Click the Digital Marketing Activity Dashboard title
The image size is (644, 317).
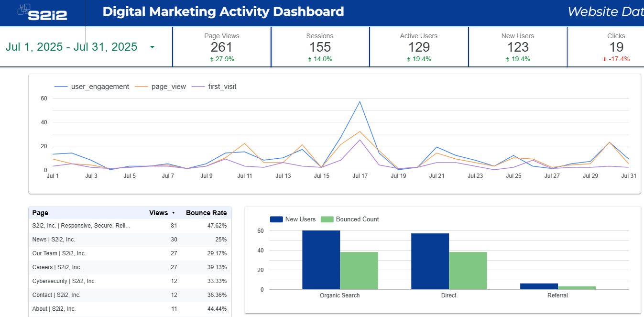tap(223, 11)
